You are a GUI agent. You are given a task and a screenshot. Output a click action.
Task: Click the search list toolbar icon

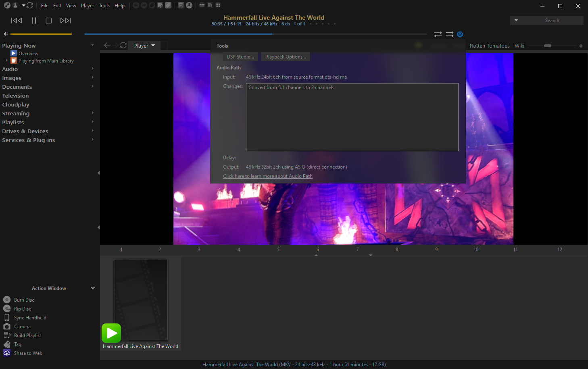(x=210, y=5)
